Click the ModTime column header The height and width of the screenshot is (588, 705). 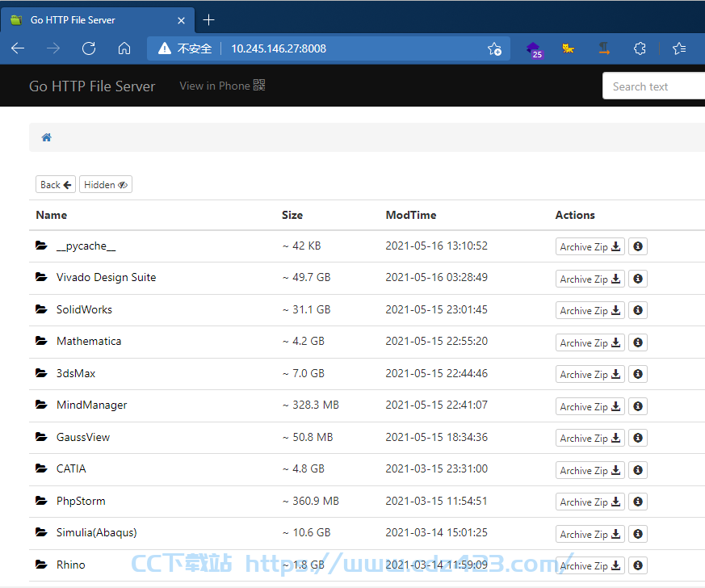(411, 216)
